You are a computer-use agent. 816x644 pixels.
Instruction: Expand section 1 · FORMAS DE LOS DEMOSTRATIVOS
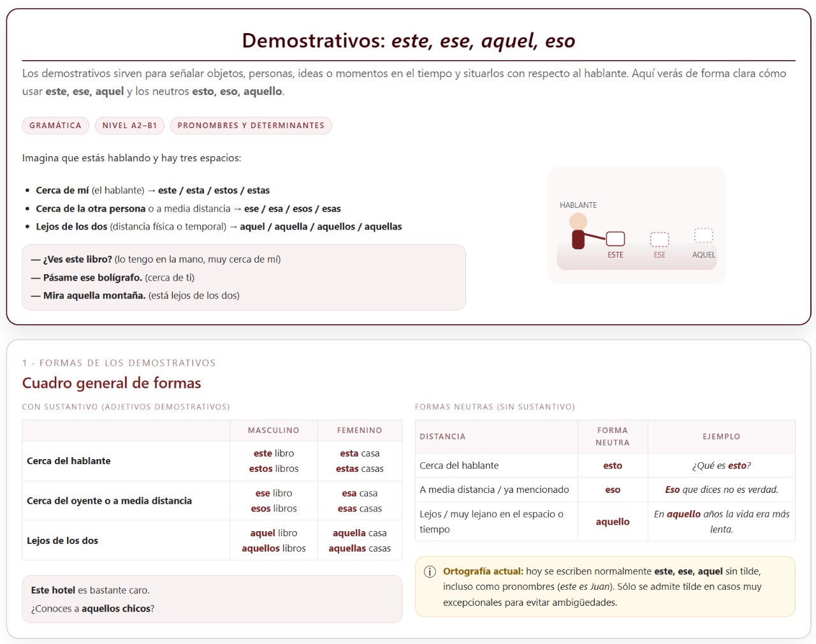(119, 362)
